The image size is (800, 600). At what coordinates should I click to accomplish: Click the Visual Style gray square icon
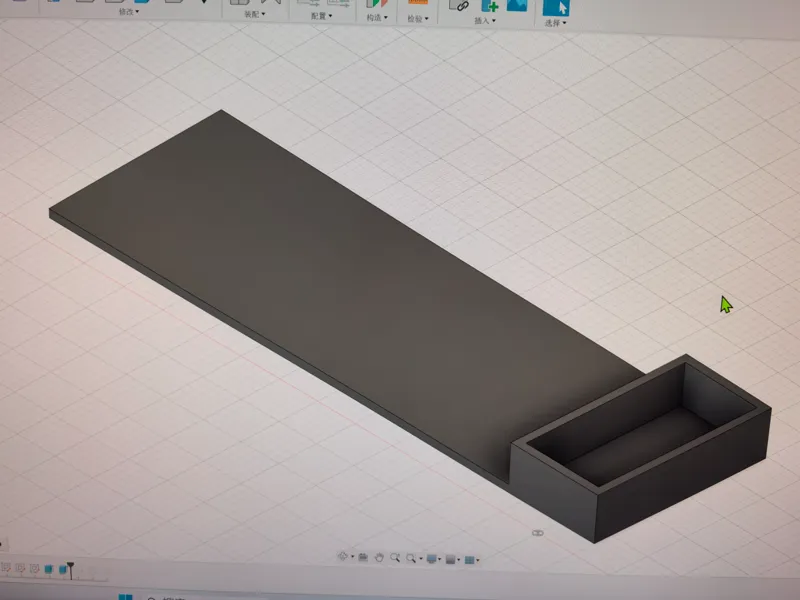451,560
